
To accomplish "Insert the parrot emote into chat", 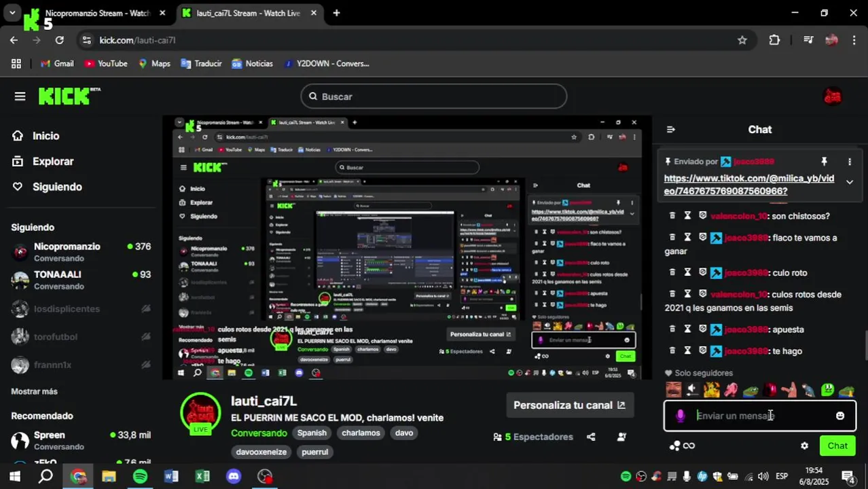I will [x=808, y=390].
